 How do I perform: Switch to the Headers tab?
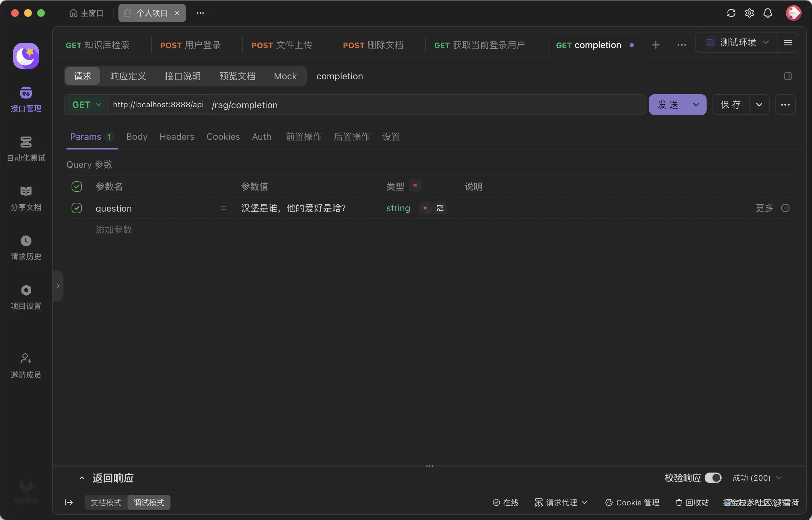tap(177, 137)
